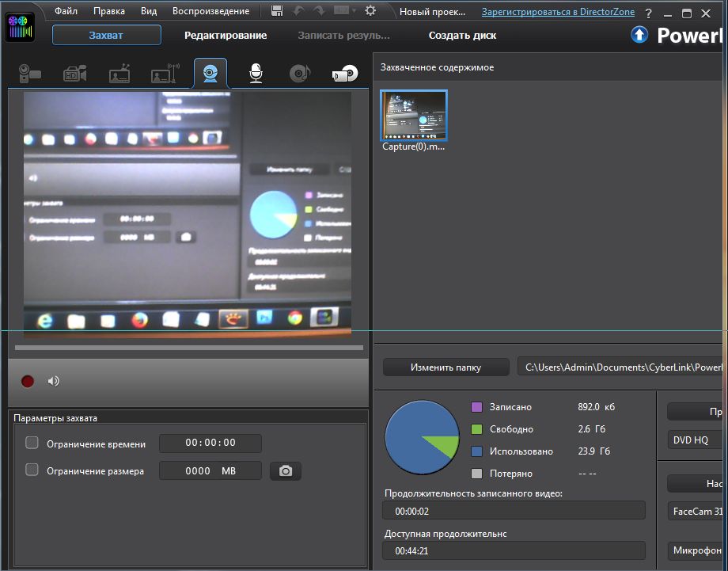The width and height of the screenshot is (728, 571).
Task: Enable the Ограничение времени checkbox
Action: 32,443
